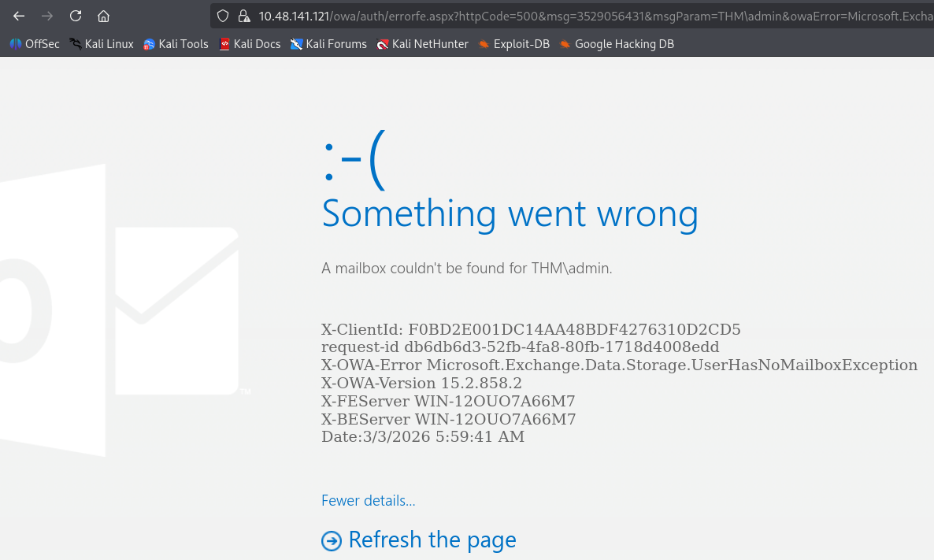The image size is (934, 560).
Task: Click the X-BEServer line
Action: (449, 419)
